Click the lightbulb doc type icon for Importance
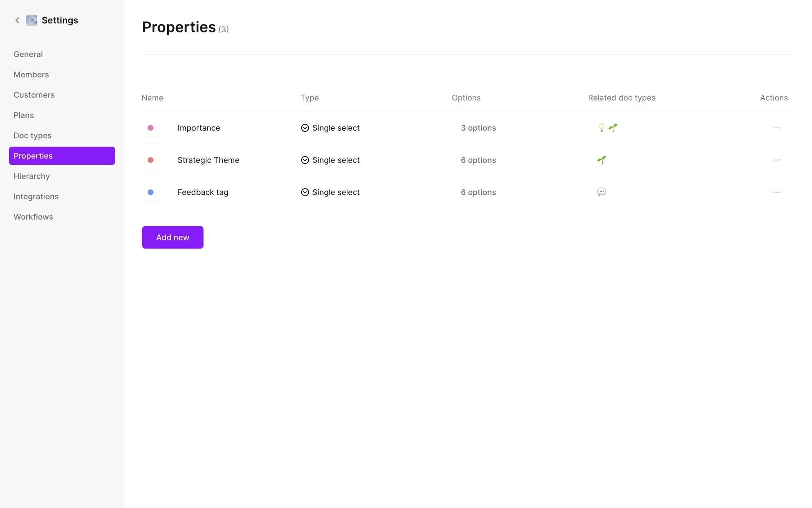 click(x=601, y=127)
